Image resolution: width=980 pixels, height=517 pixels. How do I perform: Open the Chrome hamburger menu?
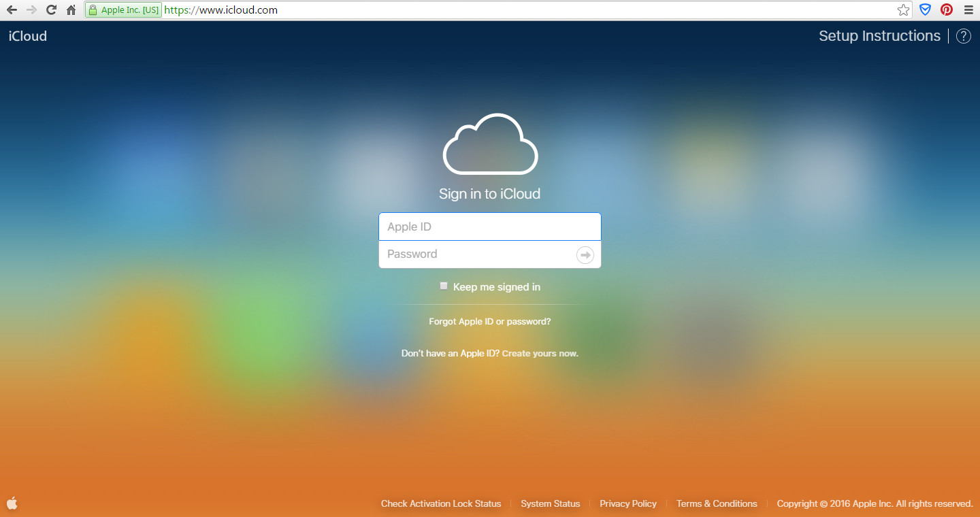[x=968, y=10]
